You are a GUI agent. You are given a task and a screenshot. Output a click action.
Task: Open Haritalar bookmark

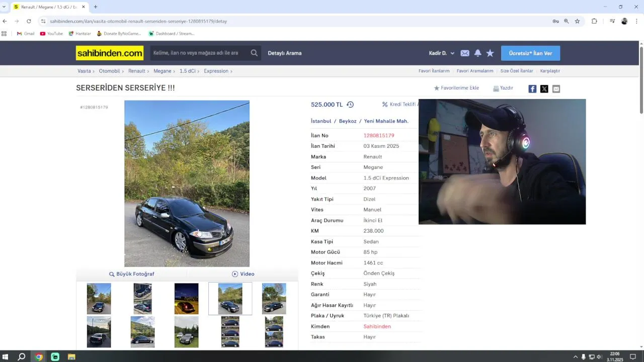[79, 34]
